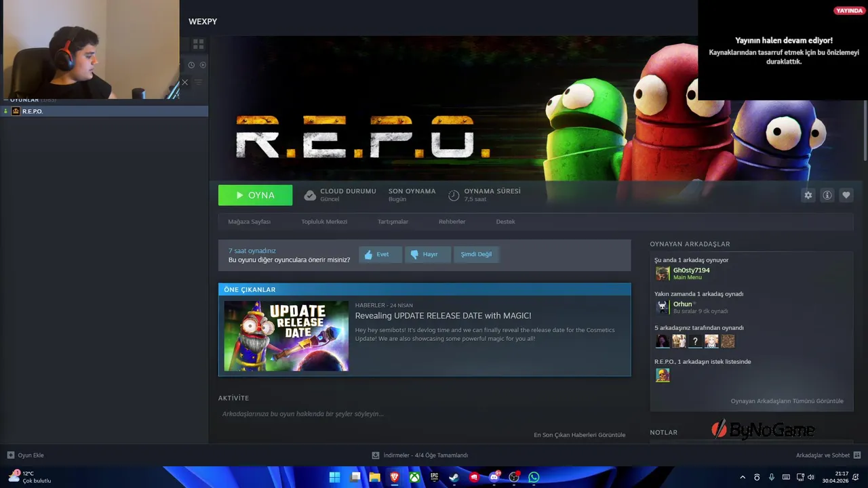Click the WEXPY profile name
868x488 pixels.
coord(203,22)
